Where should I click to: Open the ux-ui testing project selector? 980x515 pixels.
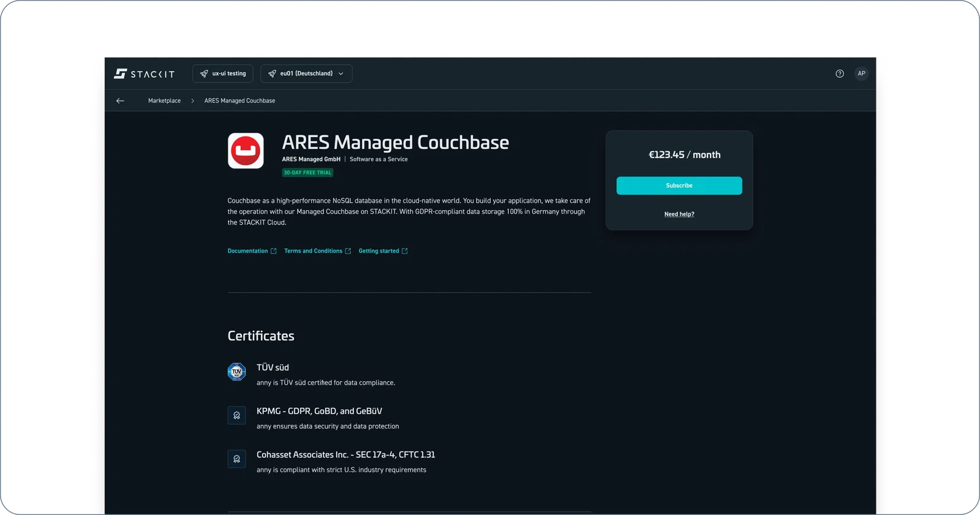point(223,73)
